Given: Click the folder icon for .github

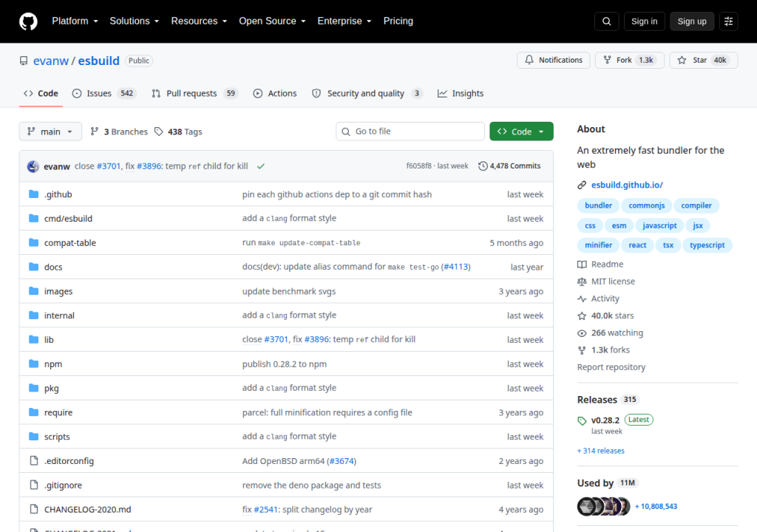Looking at the screenshot, I should coord(34,194).
